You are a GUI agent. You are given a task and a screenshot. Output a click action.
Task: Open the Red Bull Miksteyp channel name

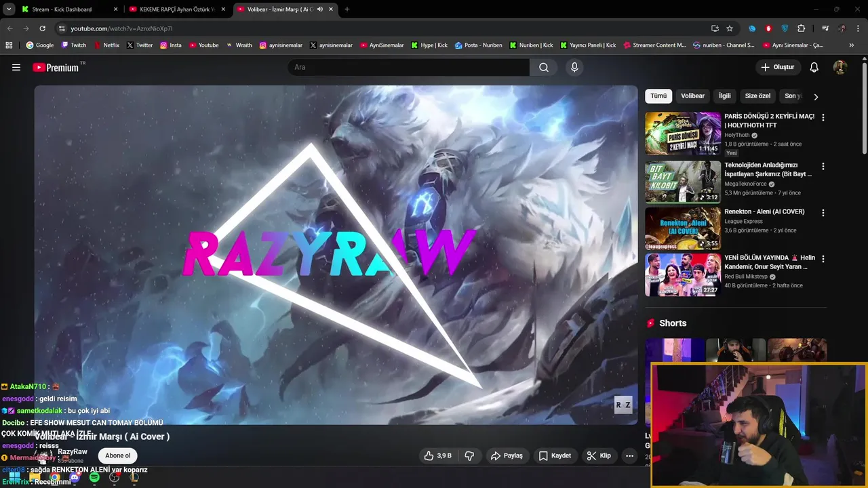746,277
